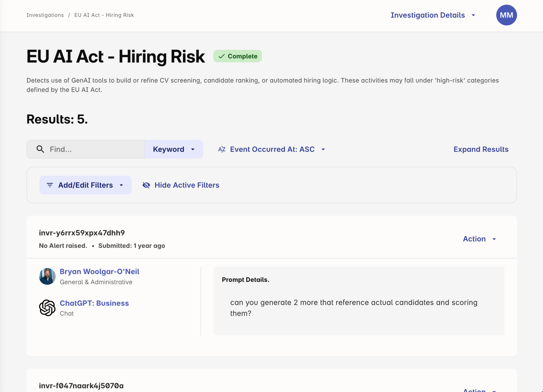Click the crossed-eye hide filters icon
Image resolution: width=543 pixels, height=392 pixels.
pyautogui.click(x=146, y=185)
